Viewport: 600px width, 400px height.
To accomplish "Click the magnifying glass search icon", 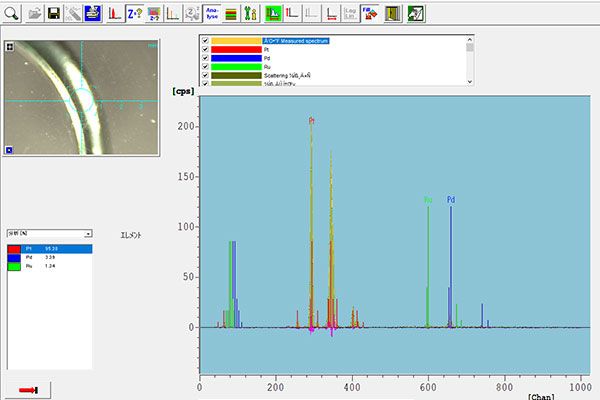I will (x=12, y=13).
